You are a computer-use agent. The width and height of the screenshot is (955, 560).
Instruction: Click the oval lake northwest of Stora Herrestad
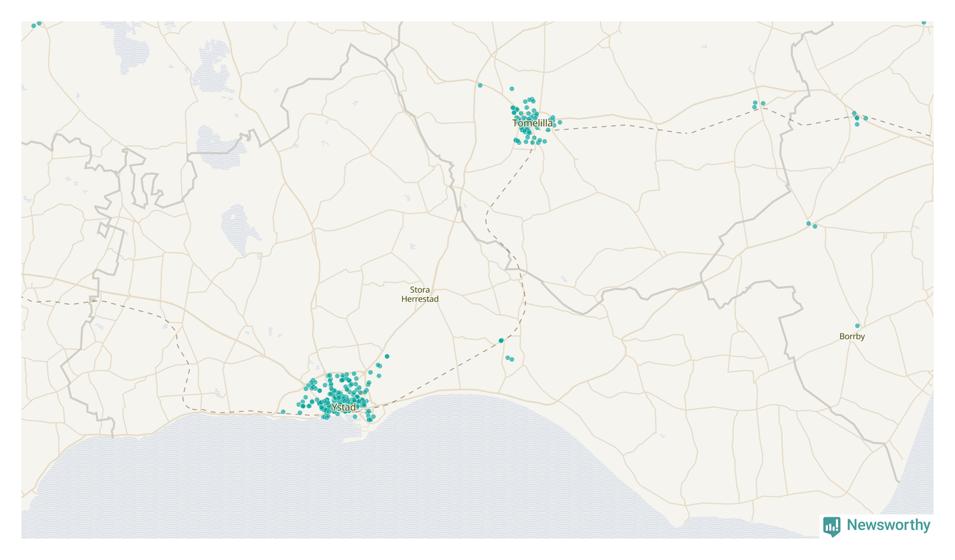click(237, 228)
